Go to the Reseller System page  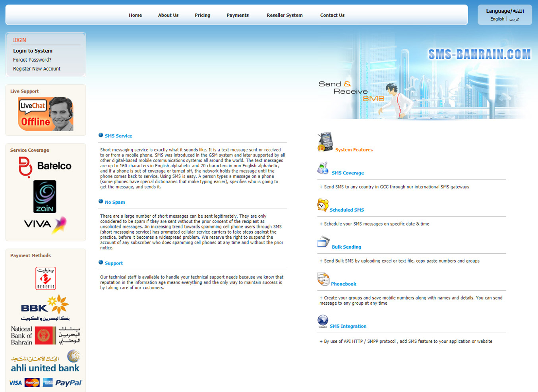click(284, 15)
